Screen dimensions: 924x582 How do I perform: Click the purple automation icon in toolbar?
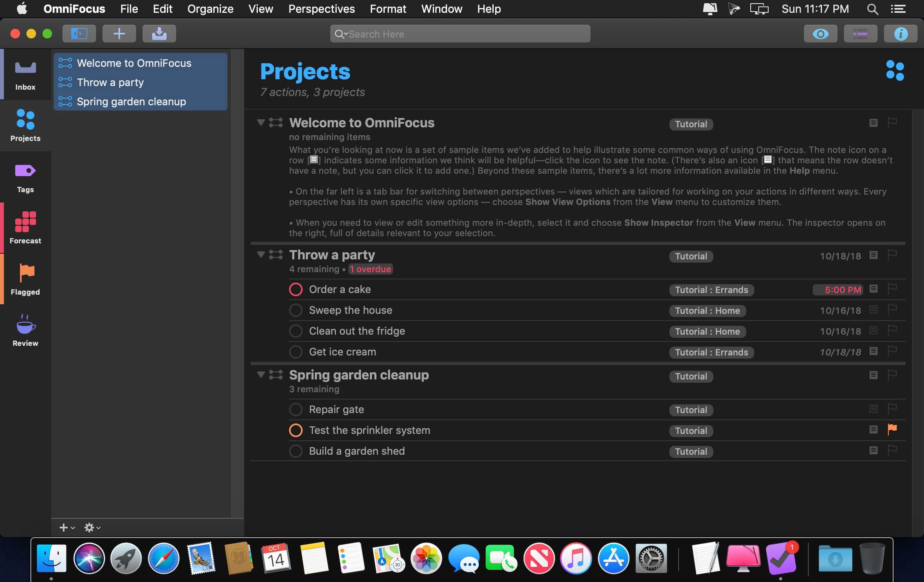tap(860, 33)
